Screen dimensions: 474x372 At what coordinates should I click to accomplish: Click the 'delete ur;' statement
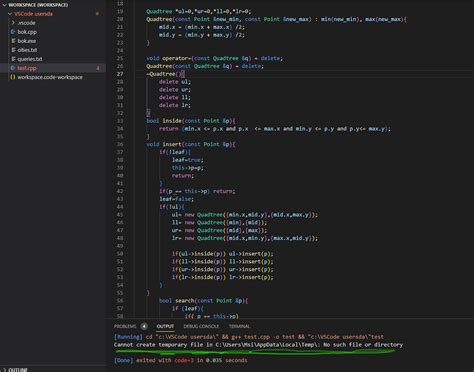175,90
